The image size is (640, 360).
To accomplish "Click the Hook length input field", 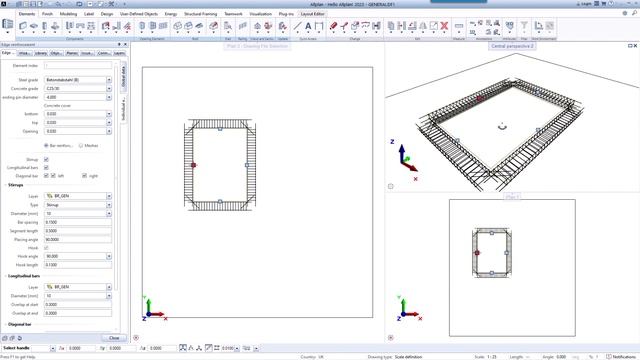I will (x=78, y=265).
